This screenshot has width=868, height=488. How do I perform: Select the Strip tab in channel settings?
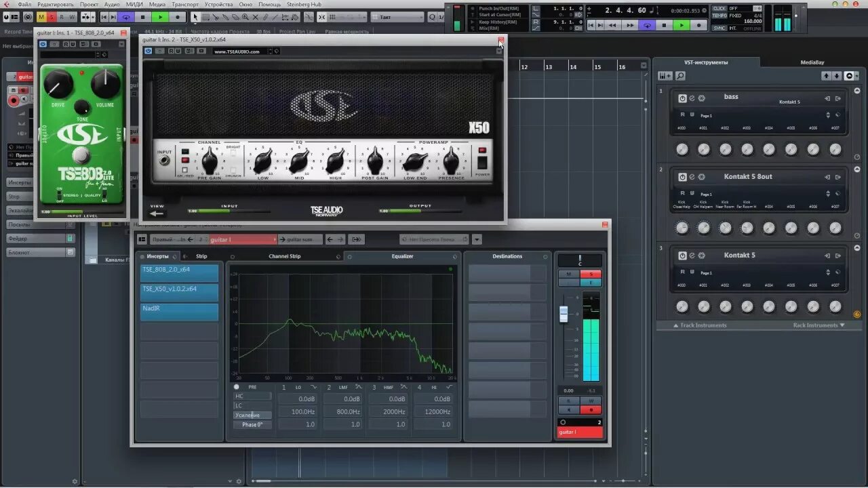coord(201,256)
